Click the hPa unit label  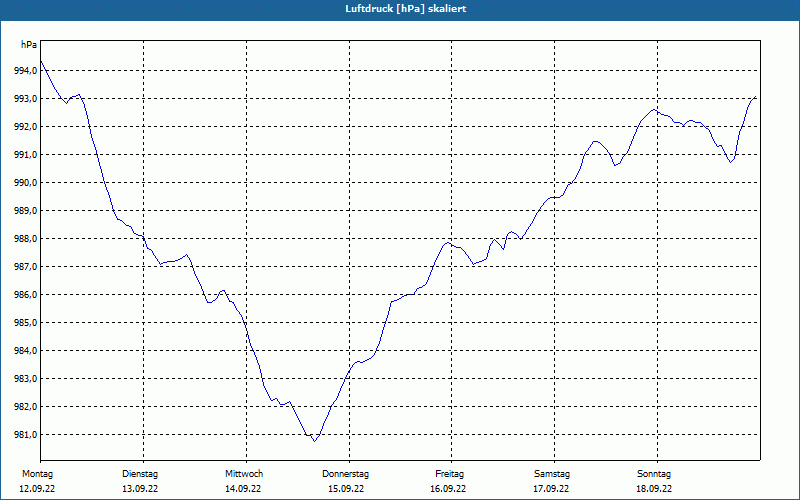click(x=29, y=45)
